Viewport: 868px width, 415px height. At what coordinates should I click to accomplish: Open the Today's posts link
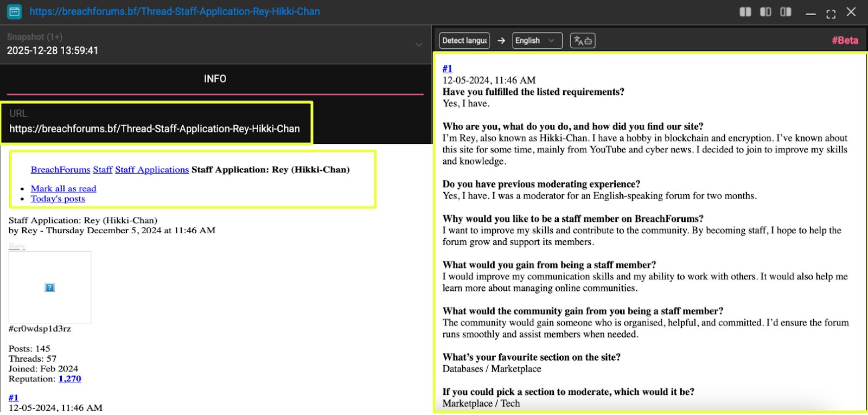tap(58, 199)
